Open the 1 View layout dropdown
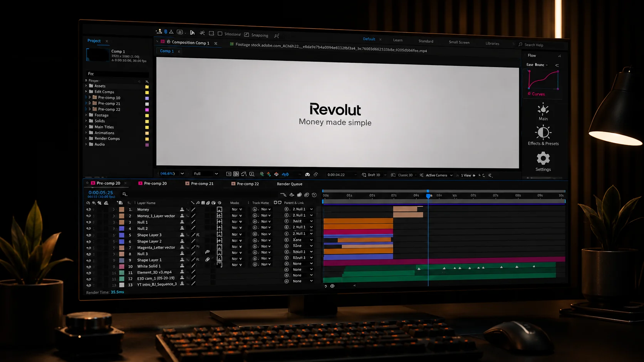 tap(468, 175)
